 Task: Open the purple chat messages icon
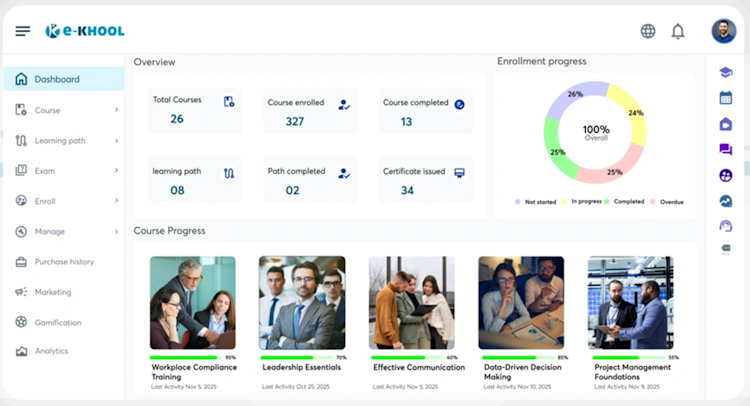point(726,150)
